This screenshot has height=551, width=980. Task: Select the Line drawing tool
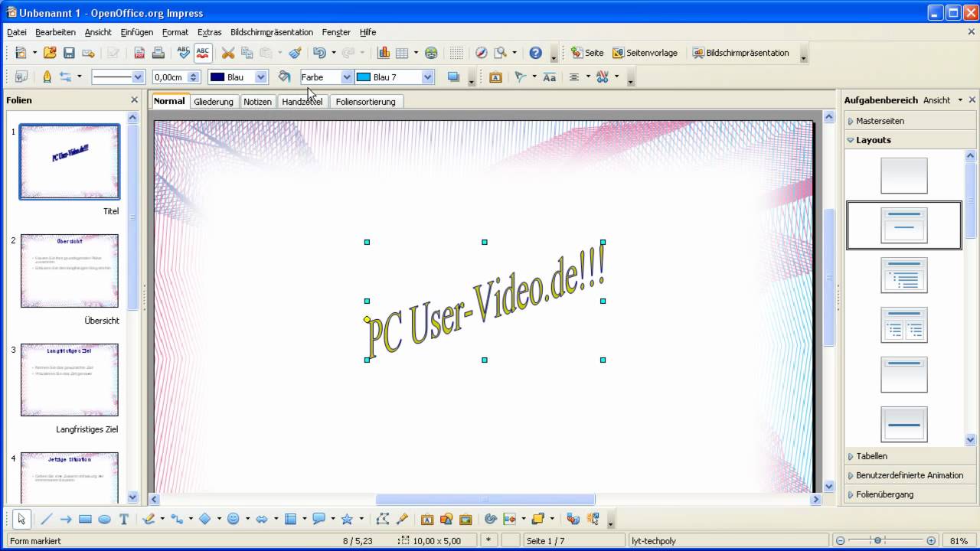coord(47,519)
